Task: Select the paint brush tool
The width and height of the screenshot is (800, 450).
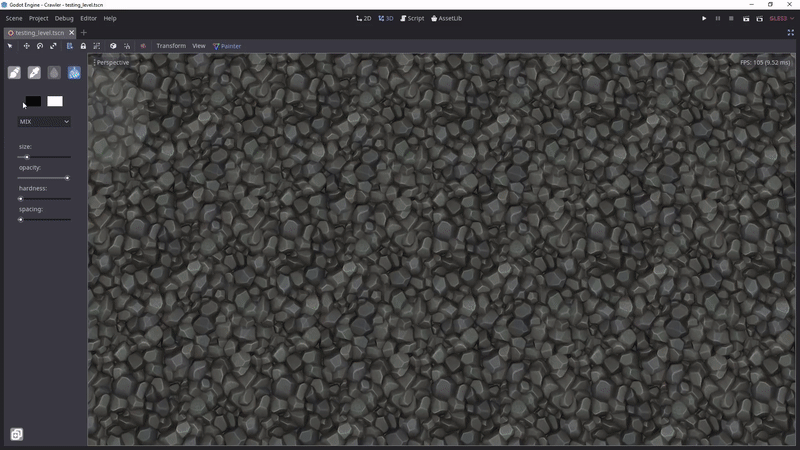Action: 15,73
